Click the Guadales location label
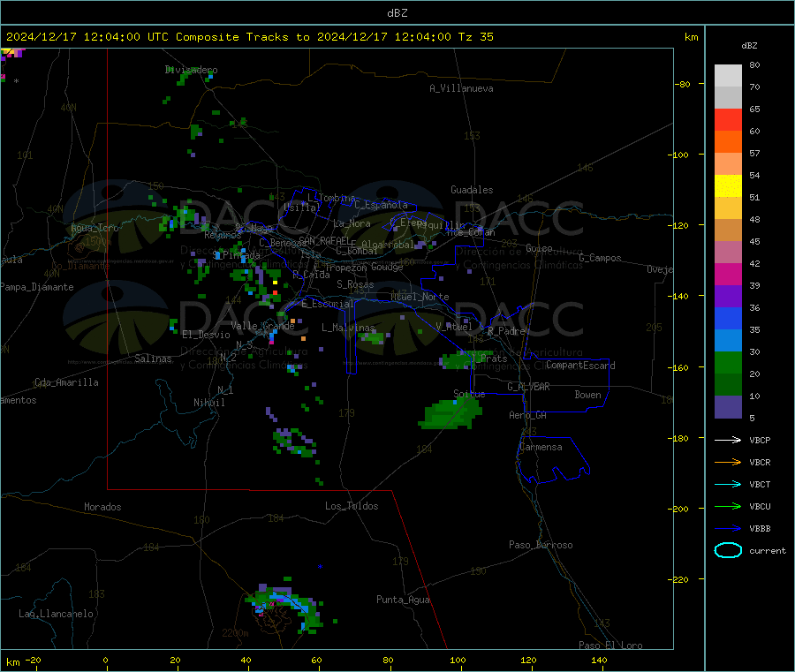795x672 pixels. pyautogui.click(x=472, y=190)
